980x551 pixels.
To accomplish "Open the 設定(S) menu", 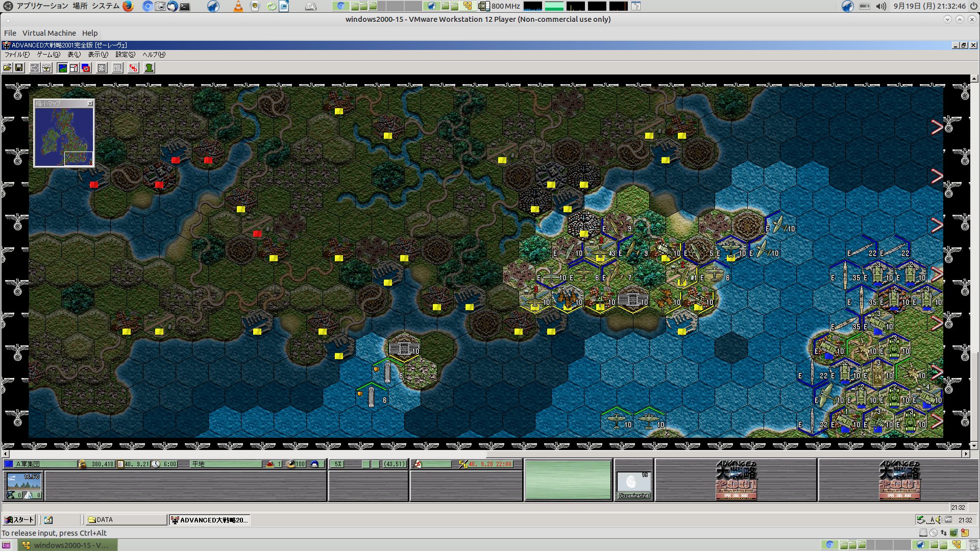I will pos(125,55).
